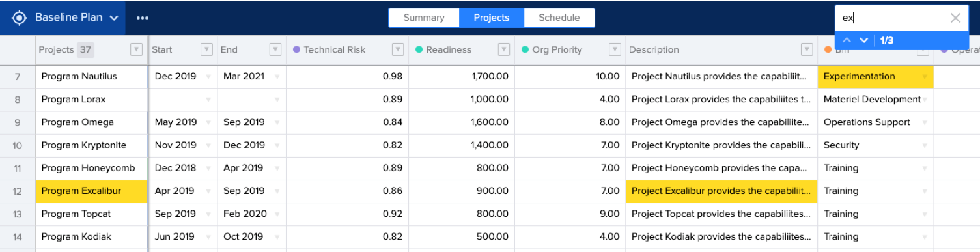
Task: Open the Description column filter menu
Action: (x=807, y=49)
